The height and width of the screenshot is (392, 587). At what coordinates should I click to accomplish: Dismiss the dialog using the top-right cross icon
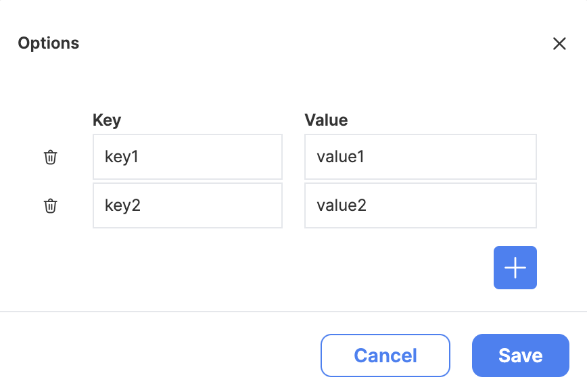(559, 43)
